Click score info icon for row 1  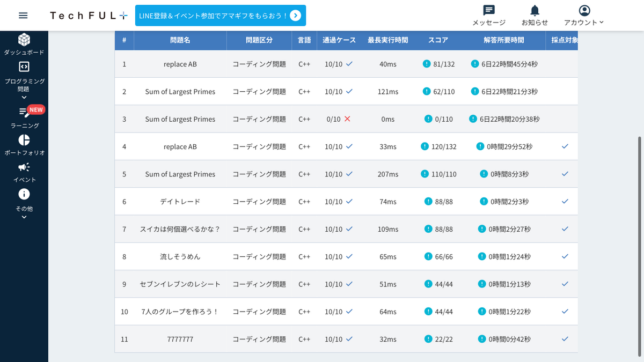427,64
